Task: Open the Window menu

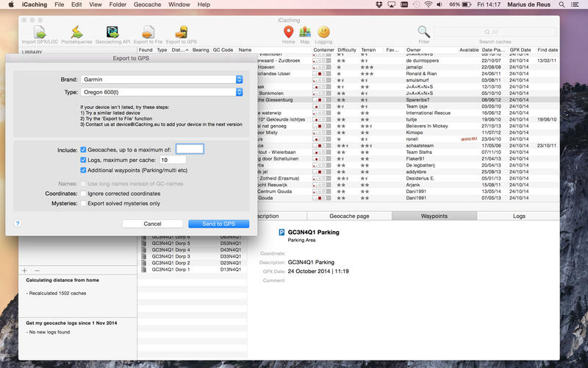Action: [x=179, y=4]
